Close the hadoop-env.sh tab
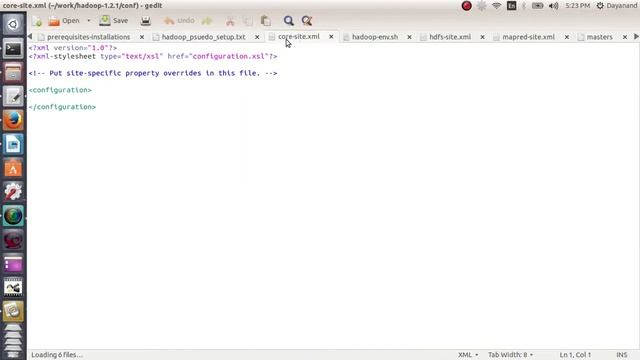The width and height of the screenshot is (640, 360). (409, 37)
